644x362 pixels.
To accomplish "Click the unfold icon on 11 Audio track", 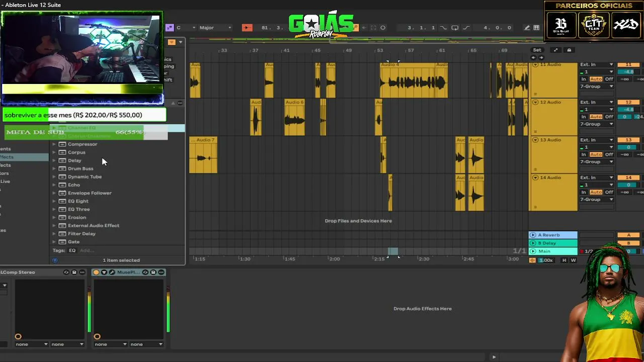I will [x=535, y=65].
